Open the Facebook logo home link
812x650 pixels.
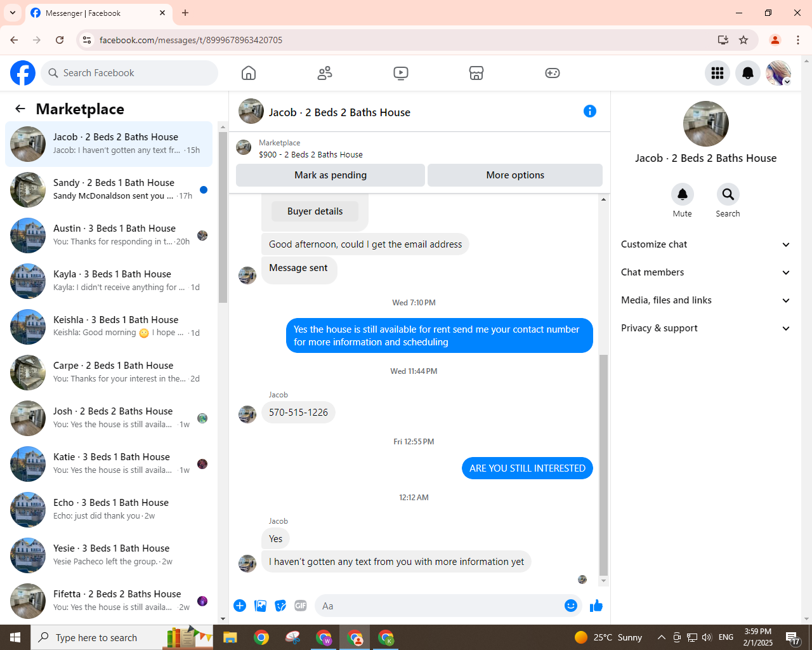[x=23, y=73]
